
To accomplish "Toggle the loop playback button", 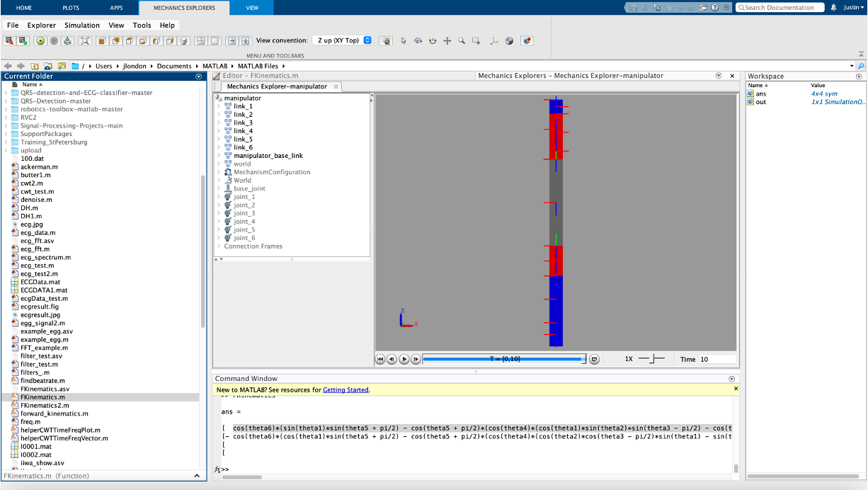I will 594,359.
